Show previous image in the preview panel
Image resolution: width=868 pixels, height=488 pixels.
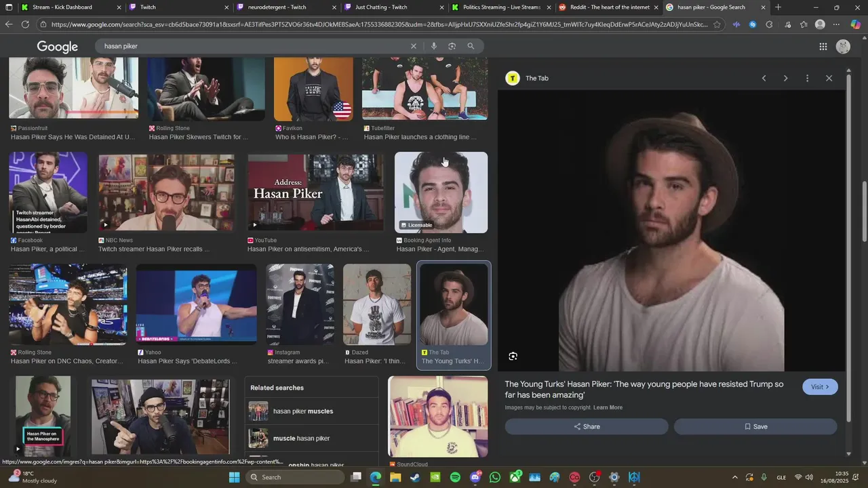[x=764, y=79]
